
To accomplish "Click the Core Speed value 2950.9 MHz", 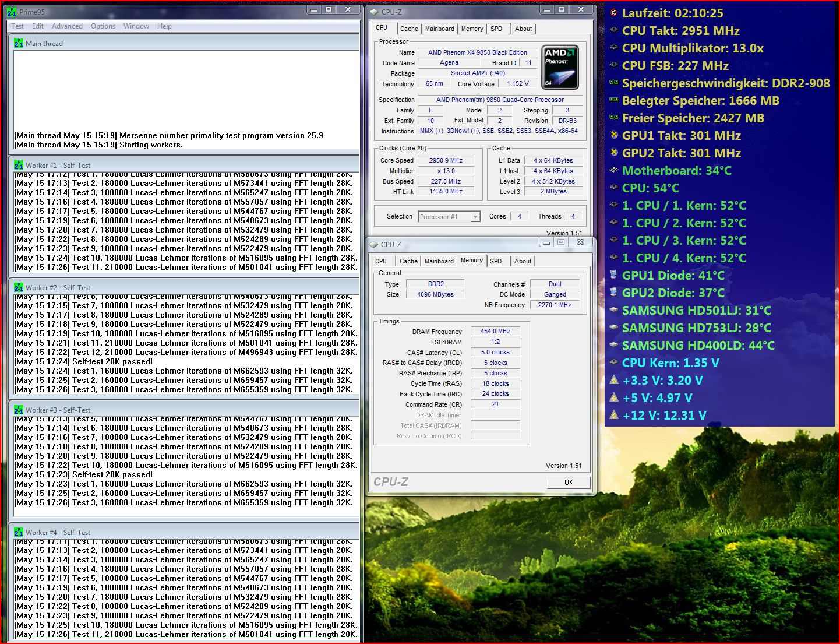I will (446, 160).
